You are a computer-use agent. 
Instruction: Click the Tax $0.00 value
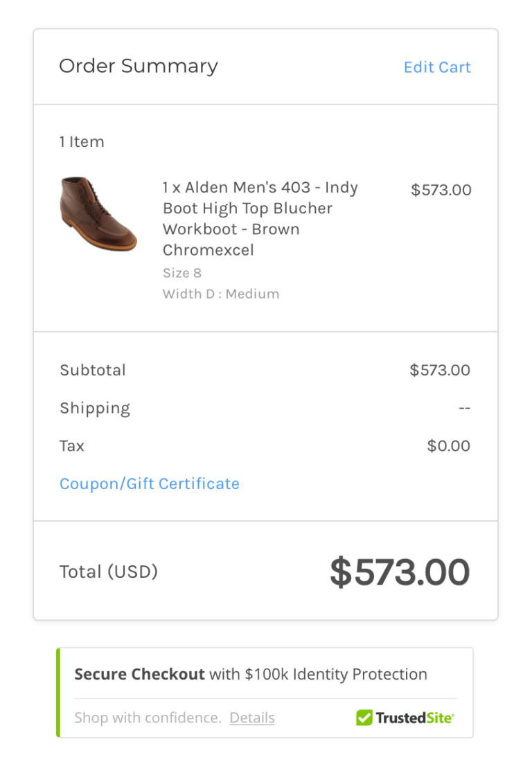tap(448, 445)
